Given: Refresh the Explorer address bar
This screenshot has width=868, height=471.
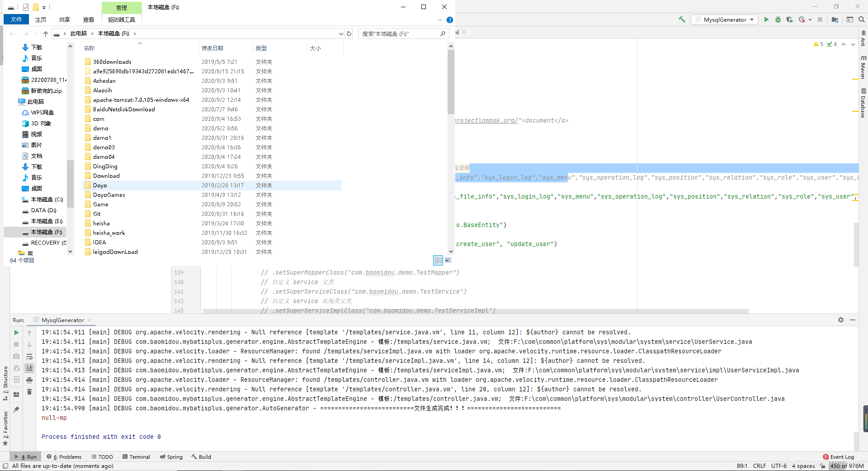Looking at the screenshot, I should (349, 33).
